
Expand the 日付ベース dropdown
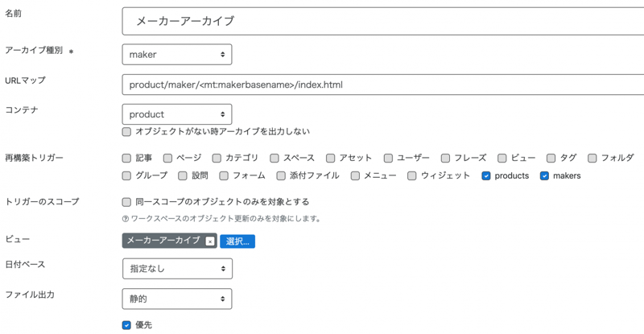pos(176,268)
